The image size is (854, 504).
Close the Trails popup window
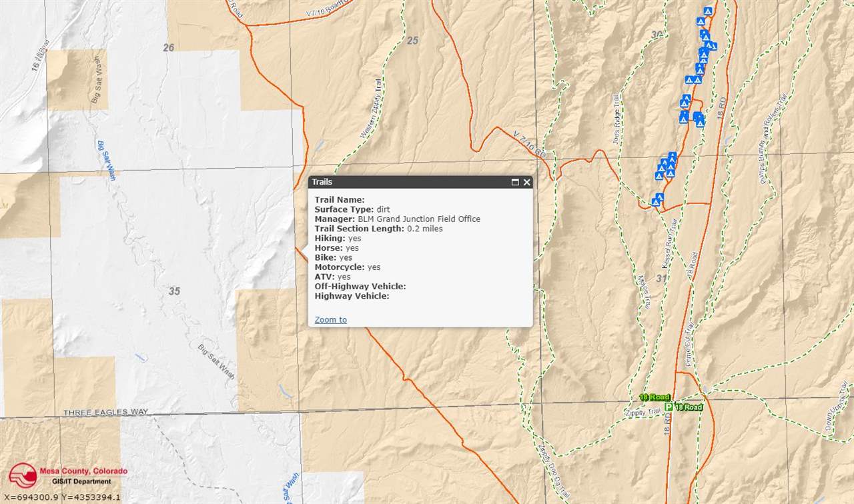click(527, 182)
